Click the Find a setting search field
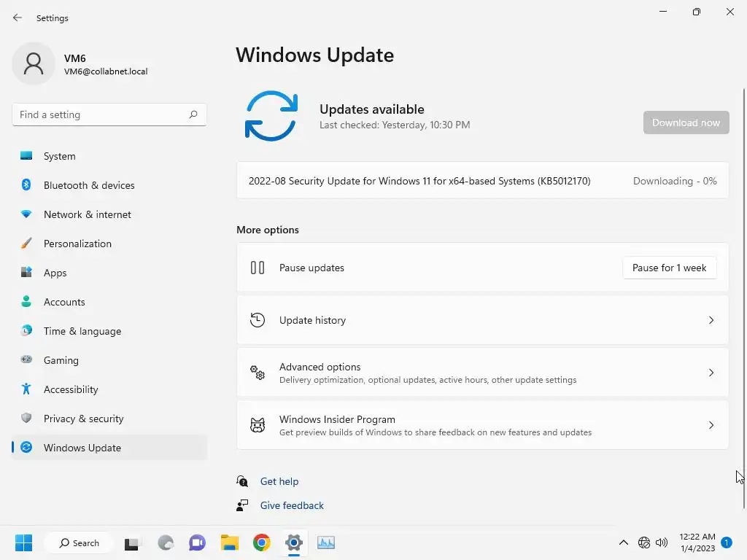 [x=109, y=114]
